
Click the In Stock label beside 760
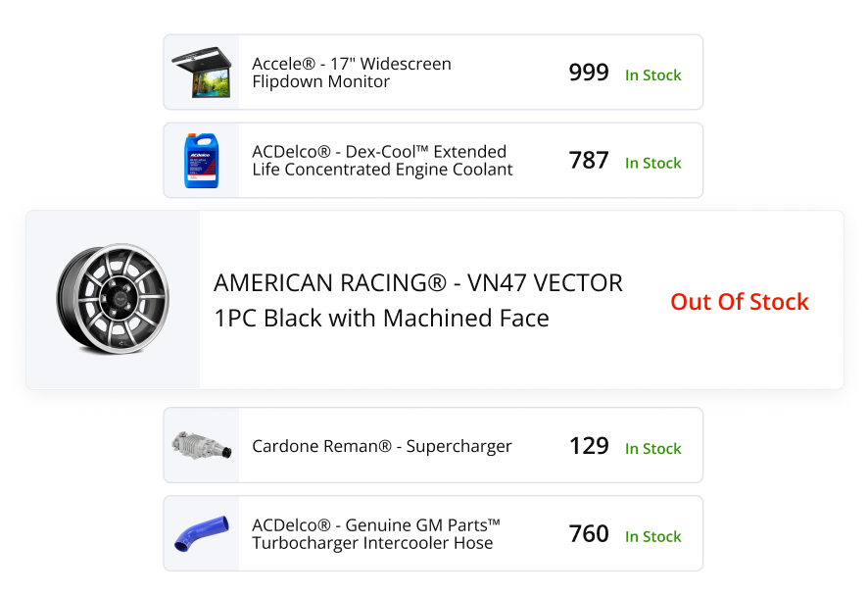[652, 536]
